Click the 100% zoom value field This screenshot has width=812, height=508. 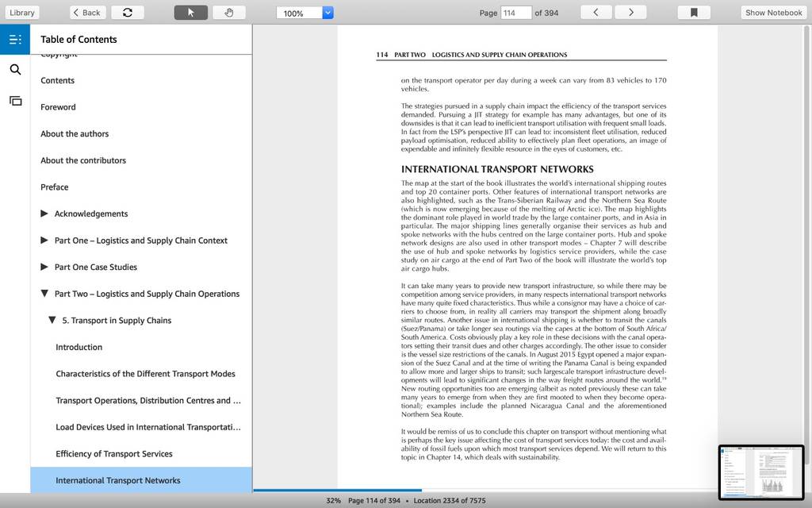(x=299, y=13)
